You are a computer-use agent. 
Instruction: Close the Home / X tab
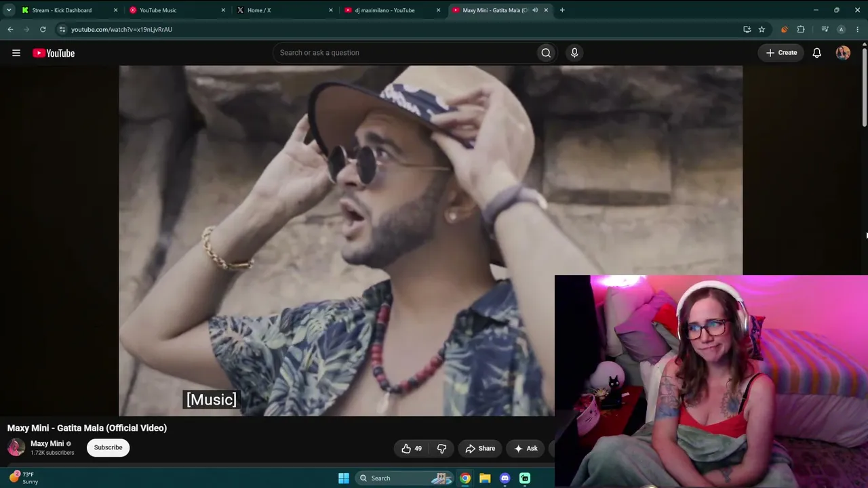[x=331, y=10]
